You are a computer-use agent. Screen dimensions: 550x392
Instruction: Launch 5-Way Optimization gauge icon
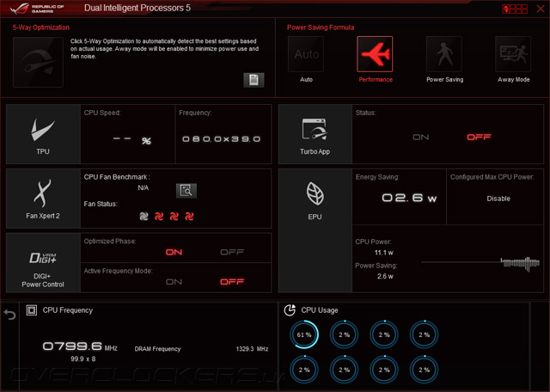point(38,62)
